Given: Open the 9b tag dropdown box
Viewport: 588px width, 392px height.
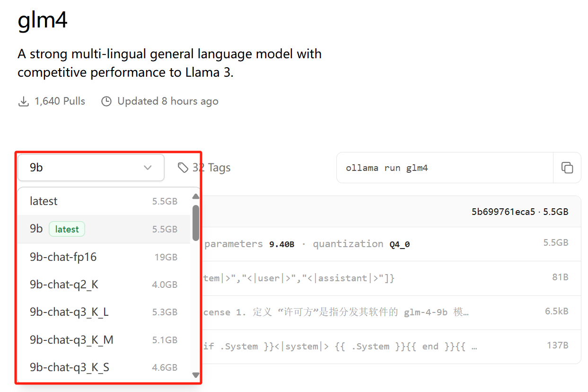Looking at the screenshot, I should pyautogui.click(x=91, y=168).
